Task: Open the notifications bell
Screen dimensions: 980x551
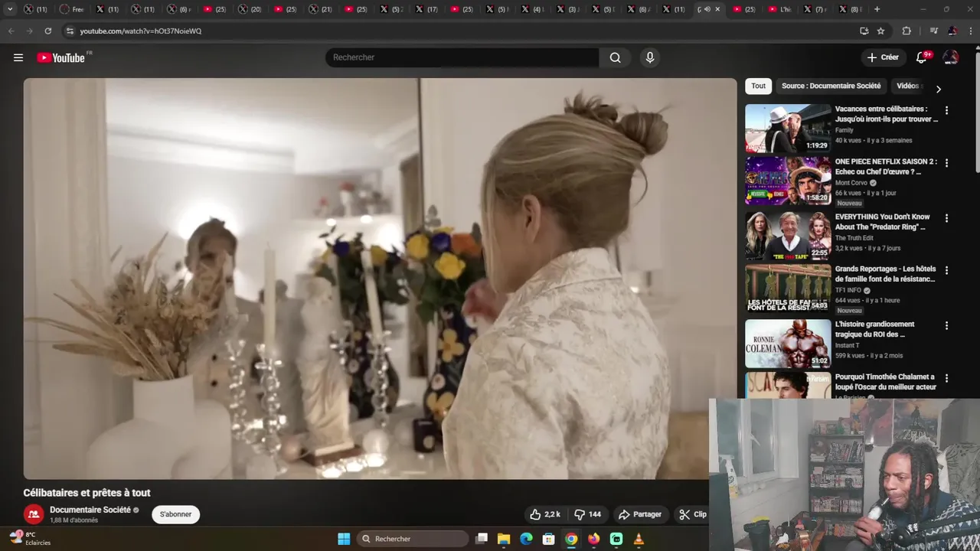Action: click(x=922, y=57)
